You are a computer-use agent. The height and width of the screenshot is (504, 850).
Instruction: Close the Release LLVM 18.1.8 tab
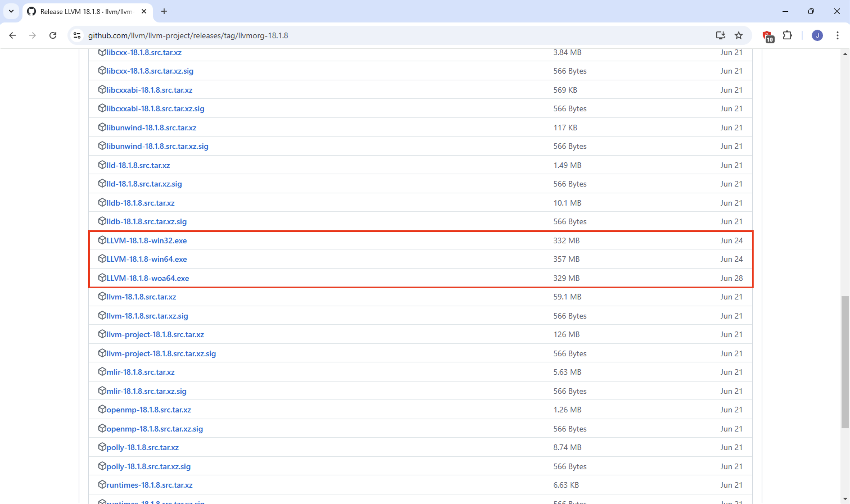point(144,11)
